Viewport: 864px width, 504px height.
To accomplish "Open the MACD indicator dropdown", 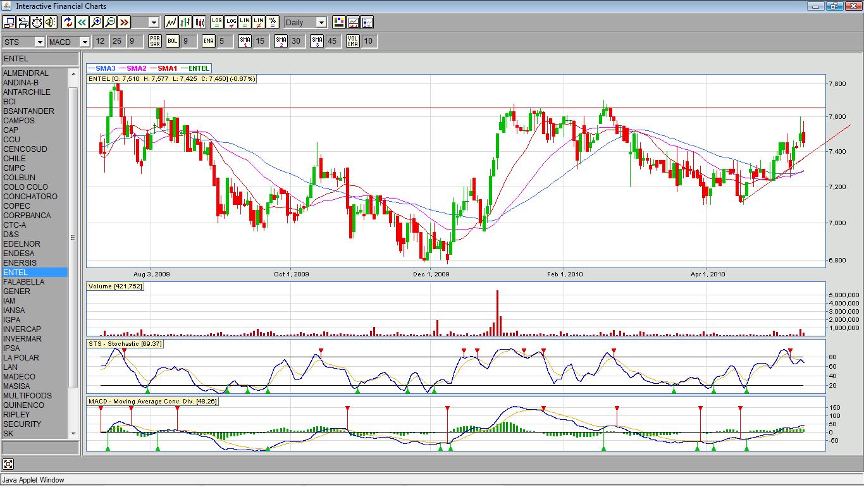I will (68, 42).
